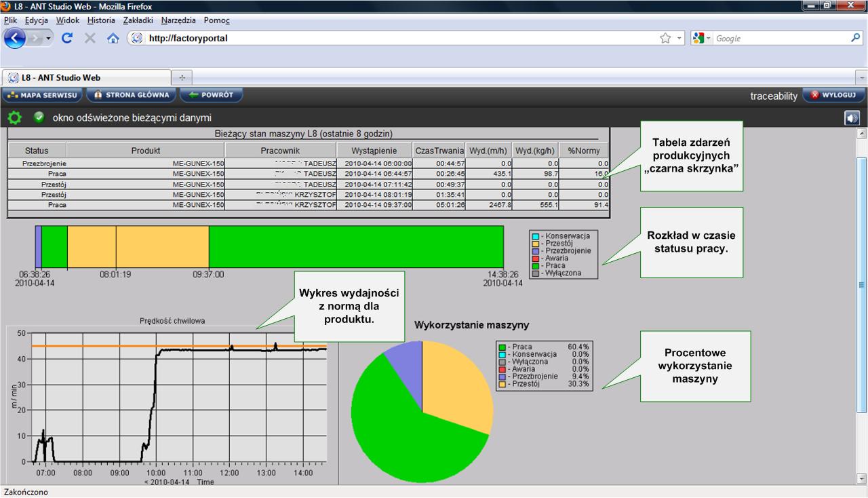Open the Plik menu
This screenshot has height=498, width=868.
coord(10,20)
